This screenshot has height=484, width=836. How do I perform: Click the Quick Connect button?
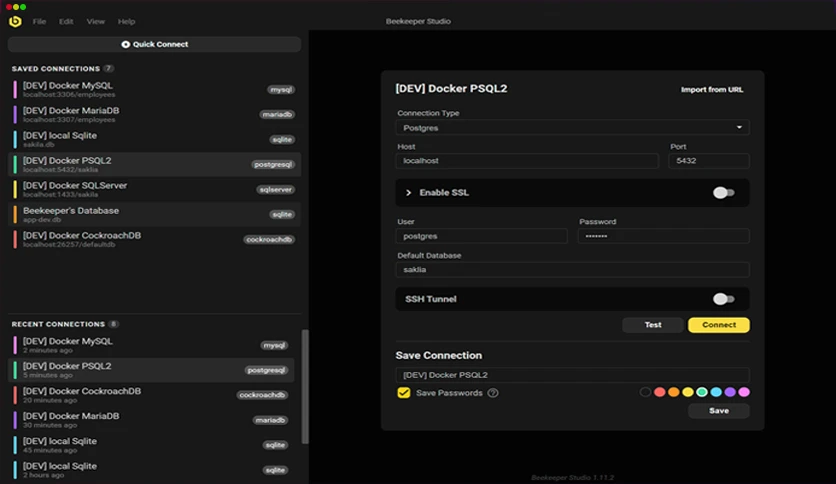pyautogui.click(x=154, y=44)
